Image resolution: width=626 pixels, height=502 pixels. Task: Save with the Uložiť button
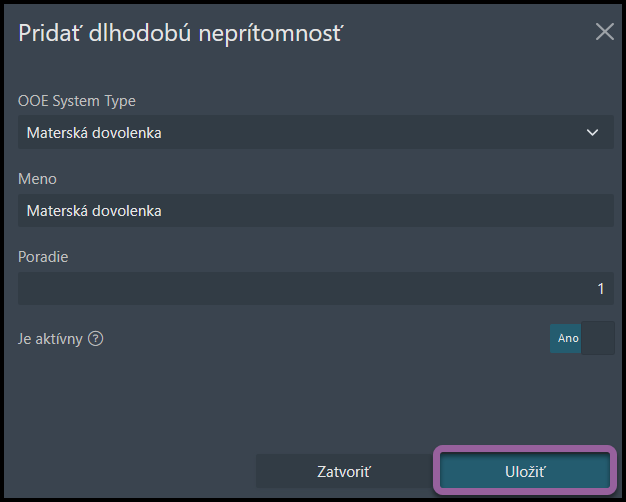click(x=525, y=472)
